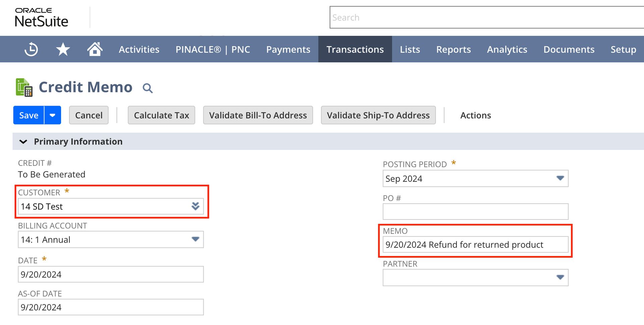Viewport: 644px width, 325px height.
Task: Click the search magnifier beside Credit Memo
Action: 148,88
